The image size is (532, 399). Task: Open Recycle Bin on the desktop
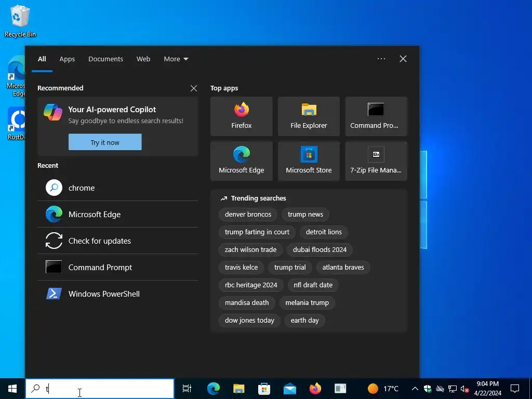click(x=20, y=21)
